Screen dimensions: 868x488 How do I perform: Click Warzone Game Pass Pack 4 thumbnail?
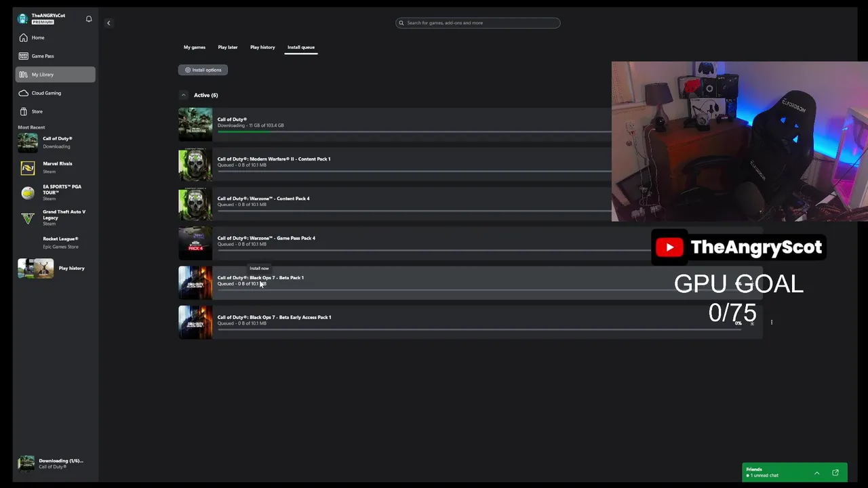[x=195, y=243]
